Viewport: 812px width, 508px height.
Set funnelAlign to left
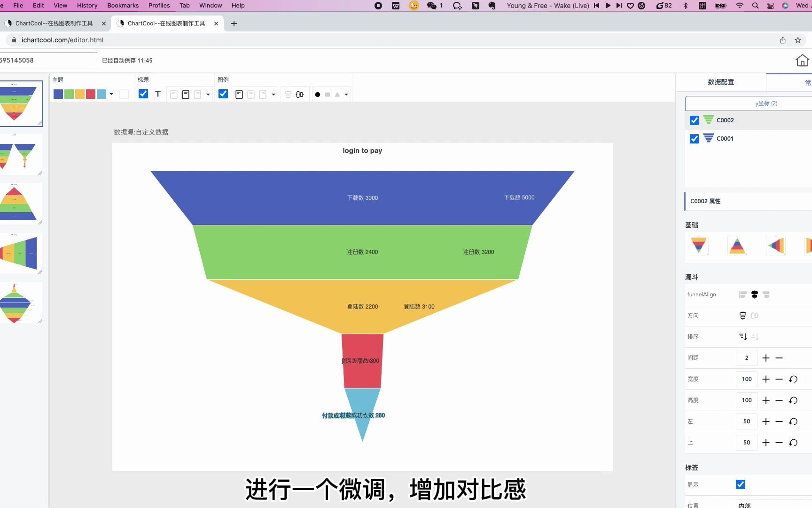point(743,294)
